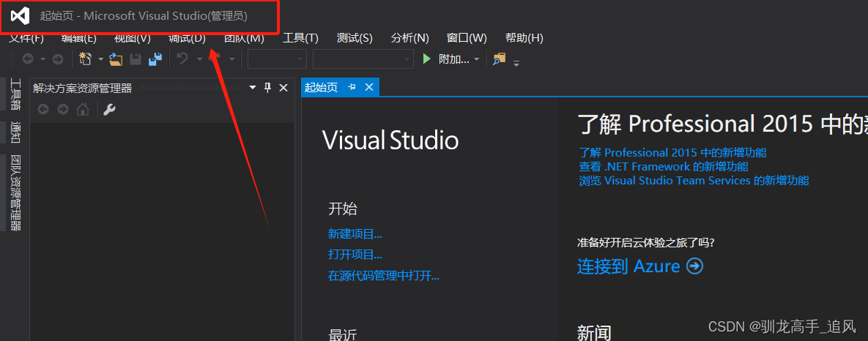This screenshot has width=868, height=341.
Task: Click 了解 Professional 2015 中的新增功能 link
Action: (672, 152)
